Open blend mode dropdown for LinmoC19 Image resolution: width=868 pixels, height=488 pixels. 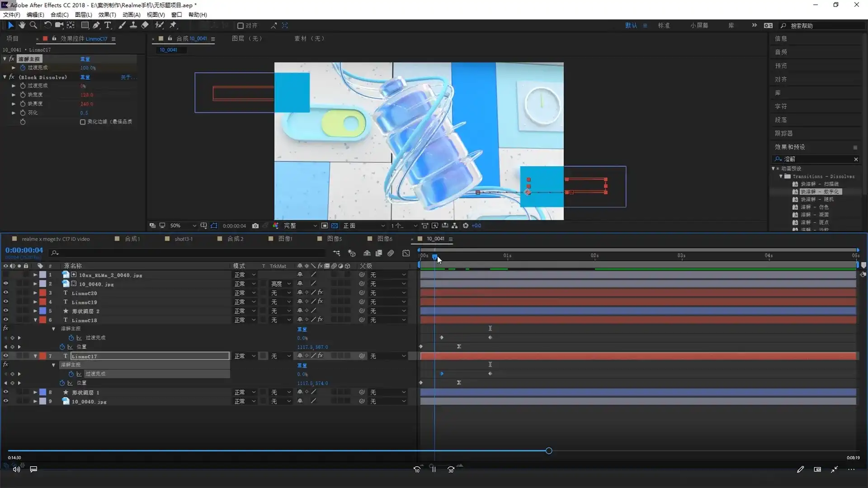(x=245, y=302)
